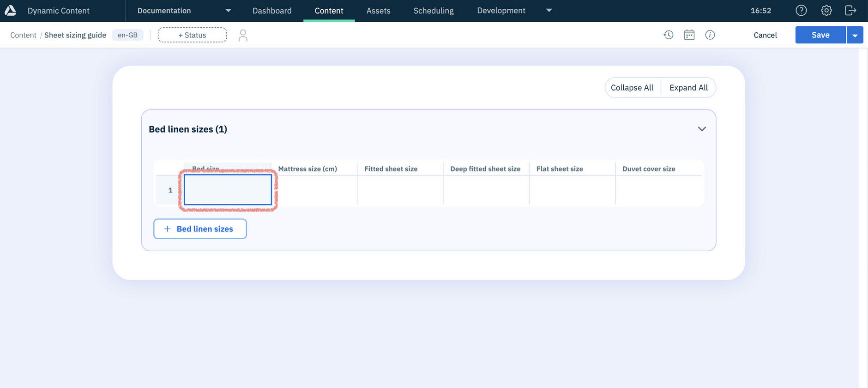The image size is (868, 388).
Task: Add a new Bed linen sizes row
Action: coord(200,229)
